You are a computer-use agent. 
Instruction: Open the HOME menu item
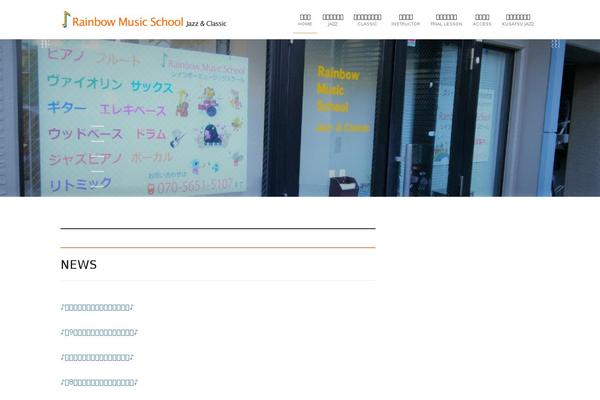[x=305, y=20]
